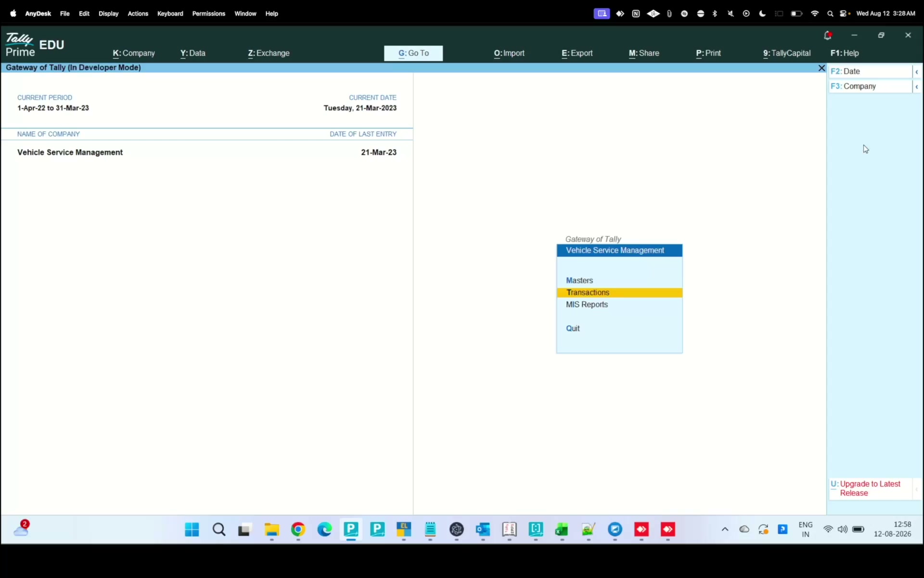Open File Explorer from the taskbar

point(271,529)
